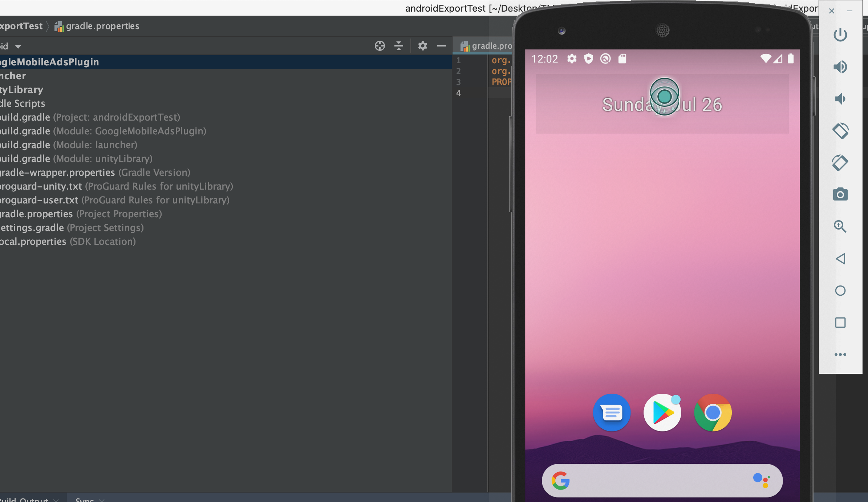Launch the Play Store app
This screenshot has height=502, width=868.
[662, 413]
